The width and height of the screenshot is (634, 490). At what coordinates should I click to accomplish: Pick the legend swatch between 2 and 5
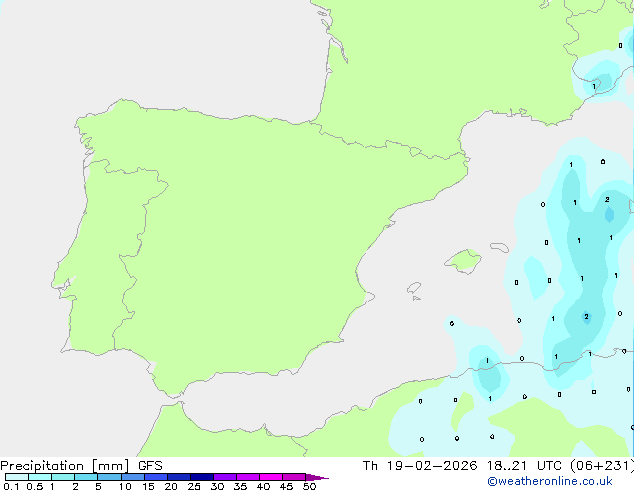86,477
